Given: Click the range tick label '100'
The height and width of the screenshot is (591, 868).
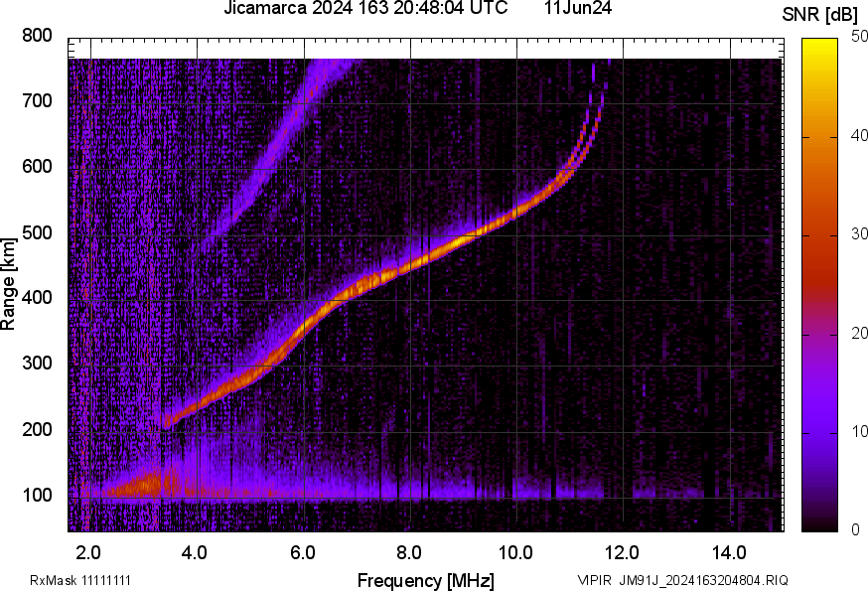Looking at the screenshot, I should click(37, 495).
